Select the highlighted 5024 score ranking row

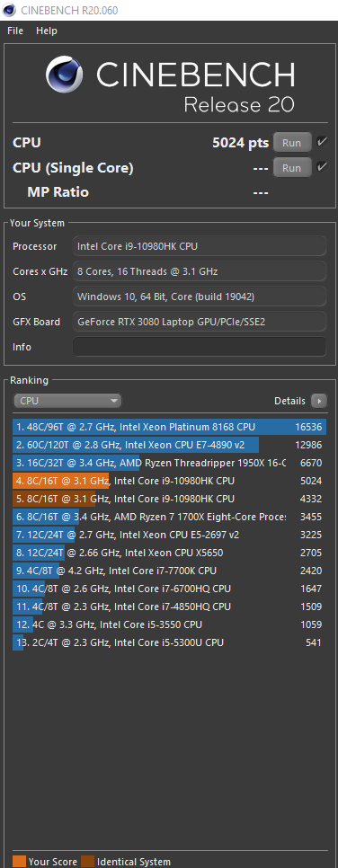[x=169, y=481]
